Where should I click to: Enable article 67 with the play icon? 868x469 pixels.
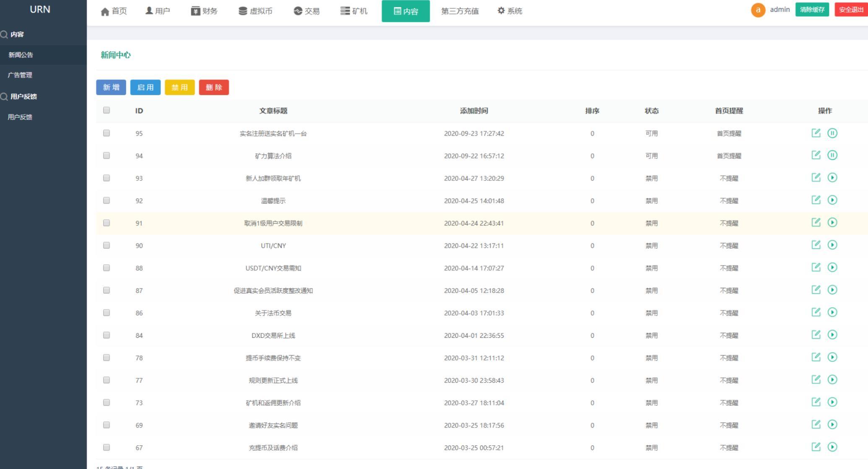pyautogui.click(x=832, y=447)
